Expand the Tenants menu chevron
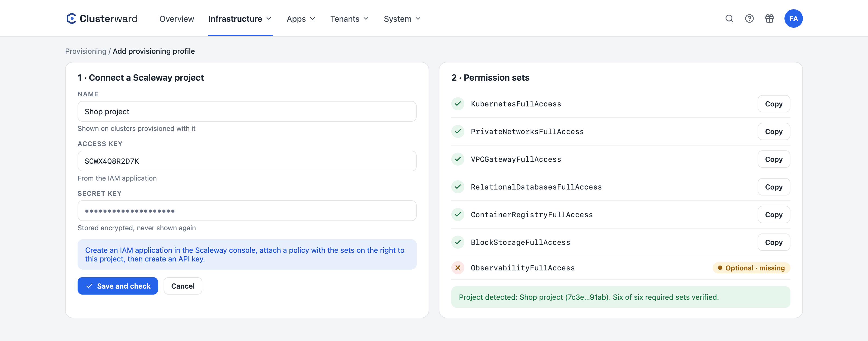868x341 pixels. (x=366, y=19)
